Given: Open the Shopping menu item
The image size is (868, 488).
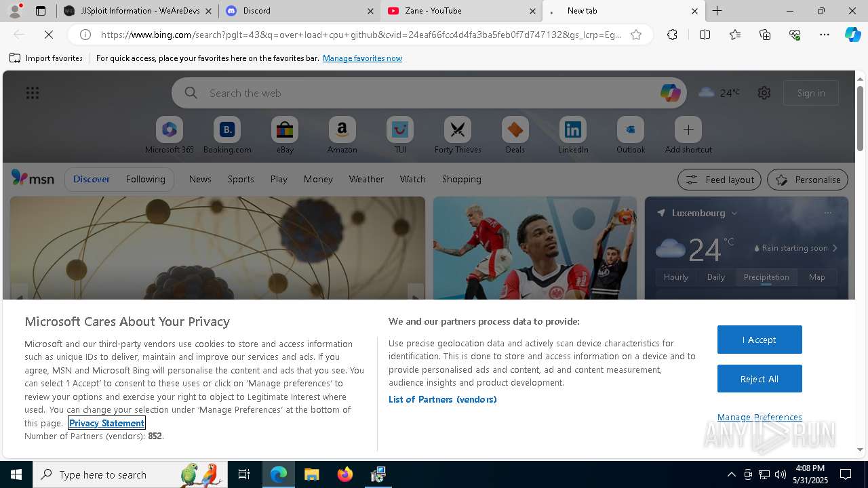Looking at the screenshot, I should [461, 179].
